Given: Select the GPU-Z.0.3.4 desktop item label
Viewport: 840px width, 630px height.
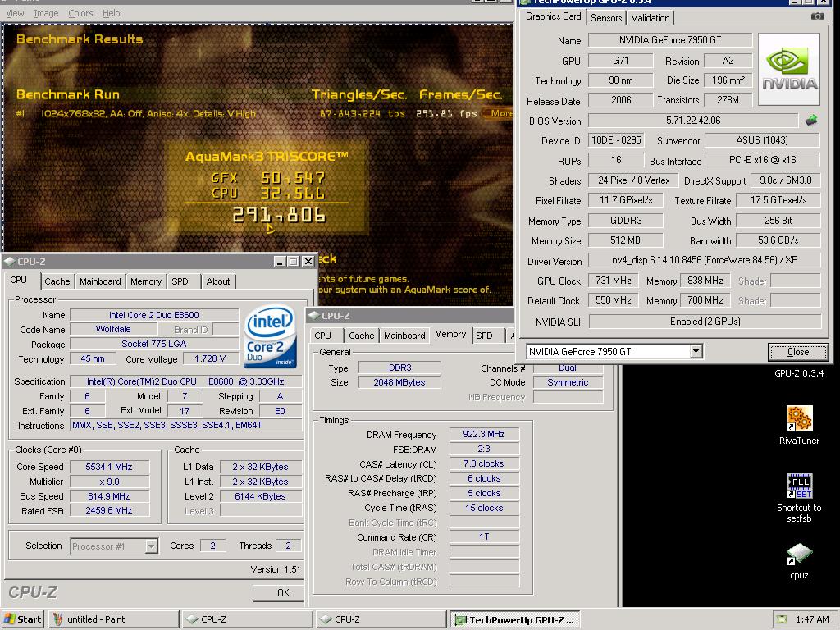Looking at the screenshot, I should tap(799, 373).
